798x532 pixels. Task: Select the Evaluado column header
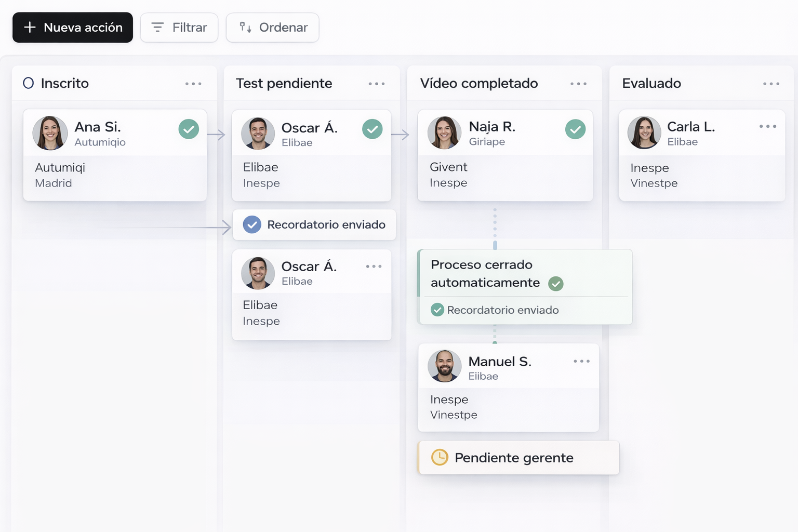tap(651, 83)
